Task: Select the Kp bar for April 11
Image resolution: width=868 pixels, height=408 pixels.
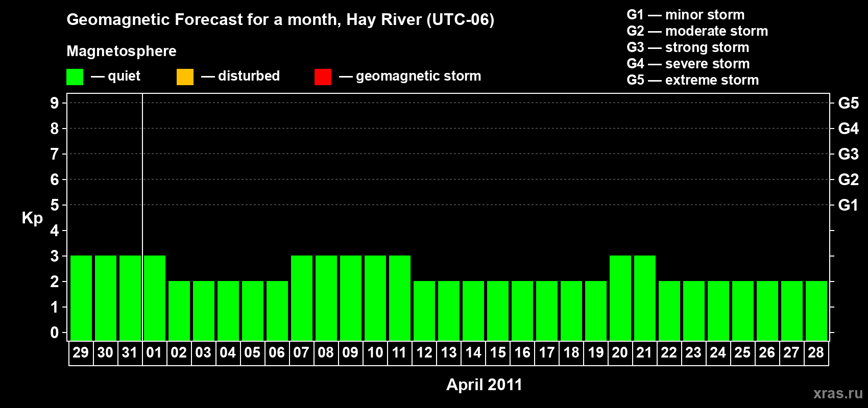Action: pos(400,298)
